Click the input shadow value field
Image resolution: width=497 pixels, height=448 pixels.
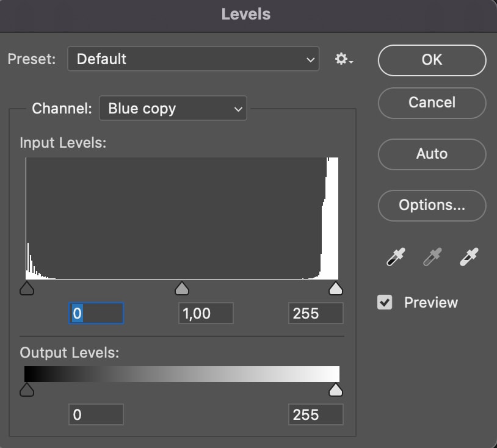[x=96, y=313]
